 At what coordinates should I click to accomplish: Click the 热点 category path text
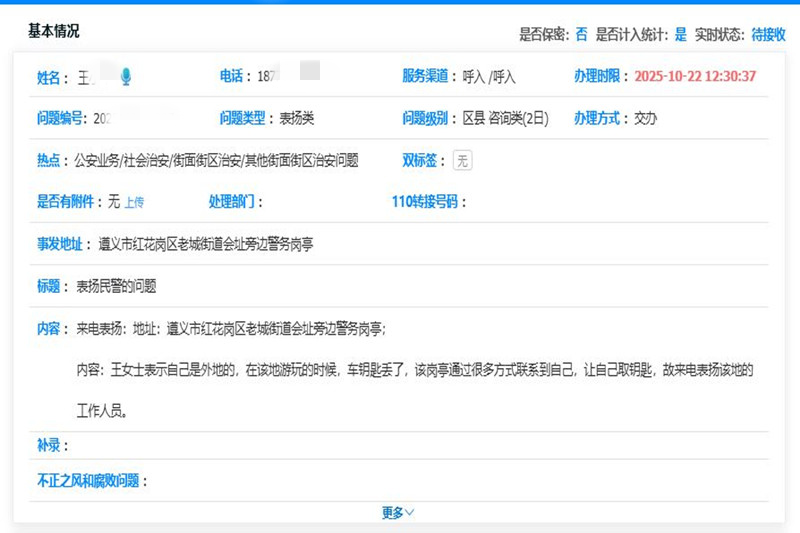[216, 161]
